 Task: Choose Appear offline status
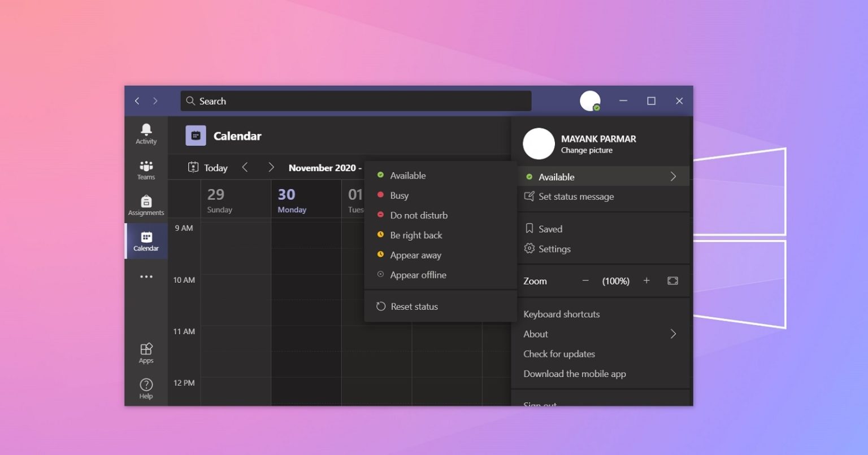coord(418,275)
